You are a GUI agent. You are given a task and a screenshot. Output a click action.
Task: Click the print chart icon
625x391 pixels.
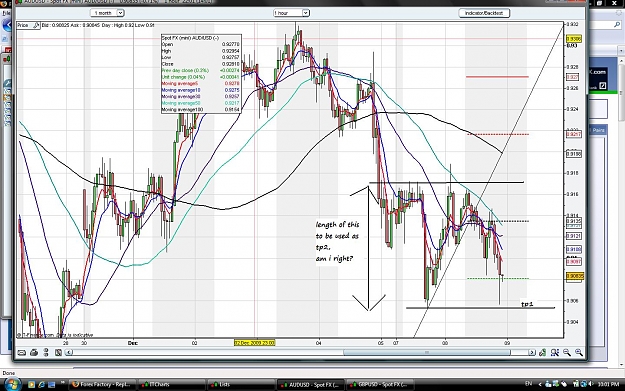34,352
